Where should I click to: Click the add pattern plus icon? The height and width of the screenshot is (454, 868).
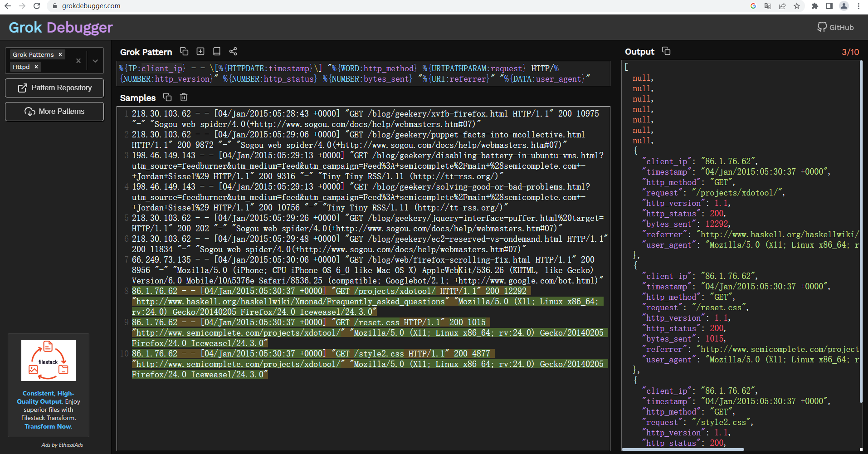[x=200, y=51]
